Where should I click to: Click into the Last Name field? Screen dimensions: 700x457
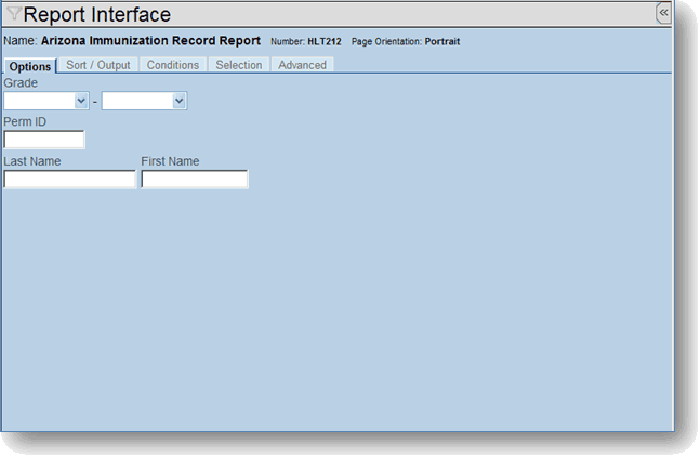[x=69, y=179]
